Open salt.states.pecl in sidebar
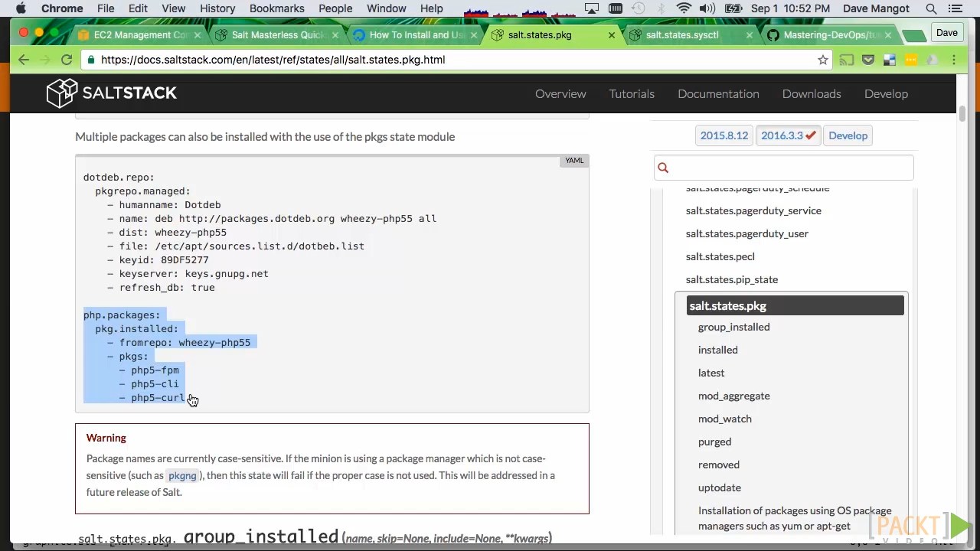 coord(720,256)
